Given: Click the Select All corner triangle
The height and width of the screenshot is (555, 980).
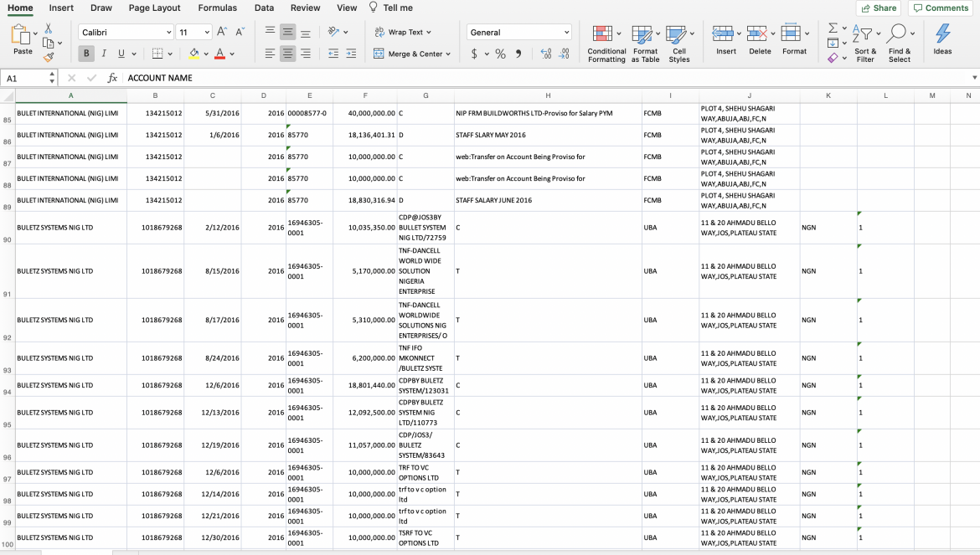Looking at the screenshot, I should click(8, 96).
